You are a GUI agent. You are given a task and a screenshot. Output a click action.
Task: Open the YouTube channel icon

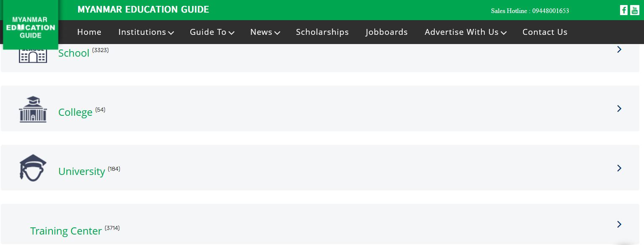click(x=634, y=10)
